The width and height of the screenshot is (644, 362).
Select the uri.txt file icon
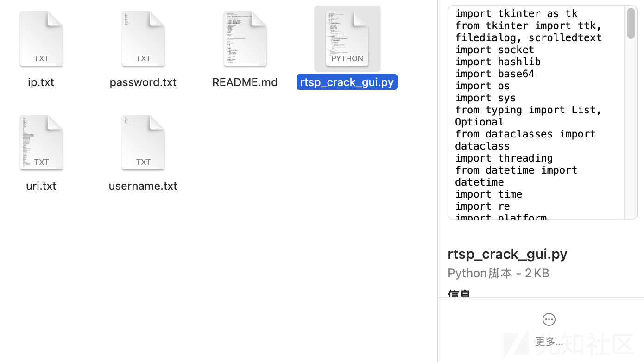41,142
